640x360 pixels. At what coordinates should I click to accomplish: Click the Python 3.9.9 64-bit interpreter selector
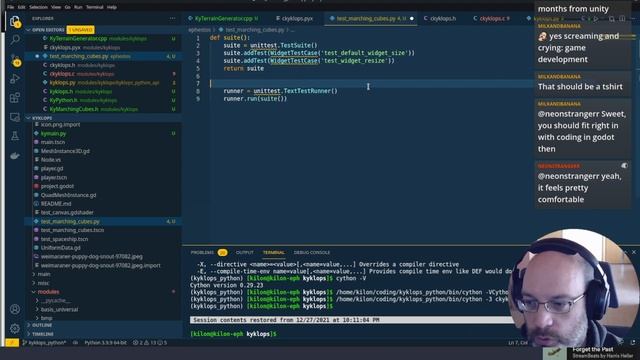tap(105, 343)
